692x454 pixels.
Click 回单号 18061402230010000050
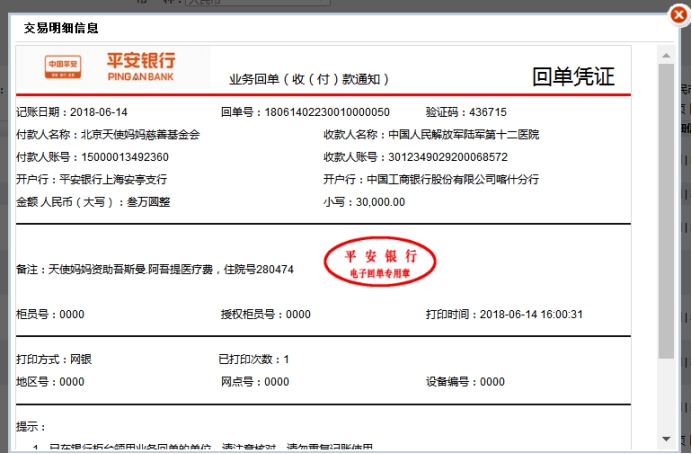point(305,112)
